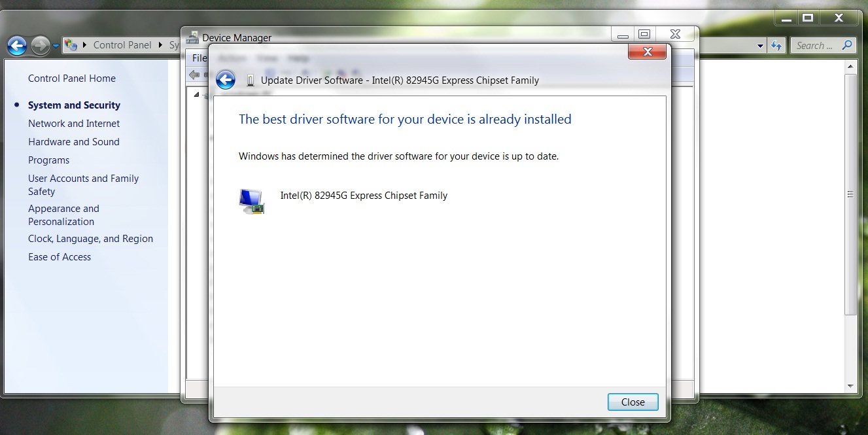Open the File menu in Device Manager
This screenshot has height=435, width=868.
pyautogui.click(x=198, y=58)
